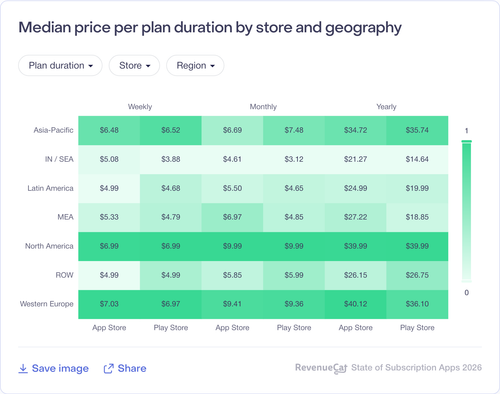Click the ROW row label

pos(64,275)
